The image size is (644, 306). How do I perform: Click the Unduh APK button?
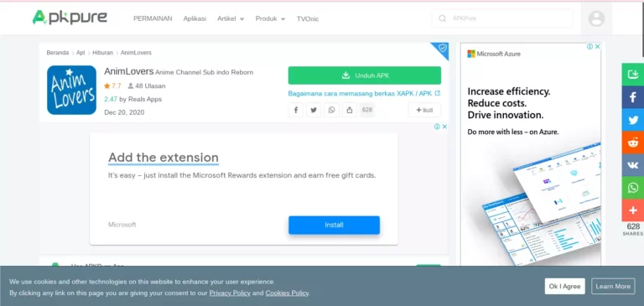pyautogui.click(x=365, y=75)
